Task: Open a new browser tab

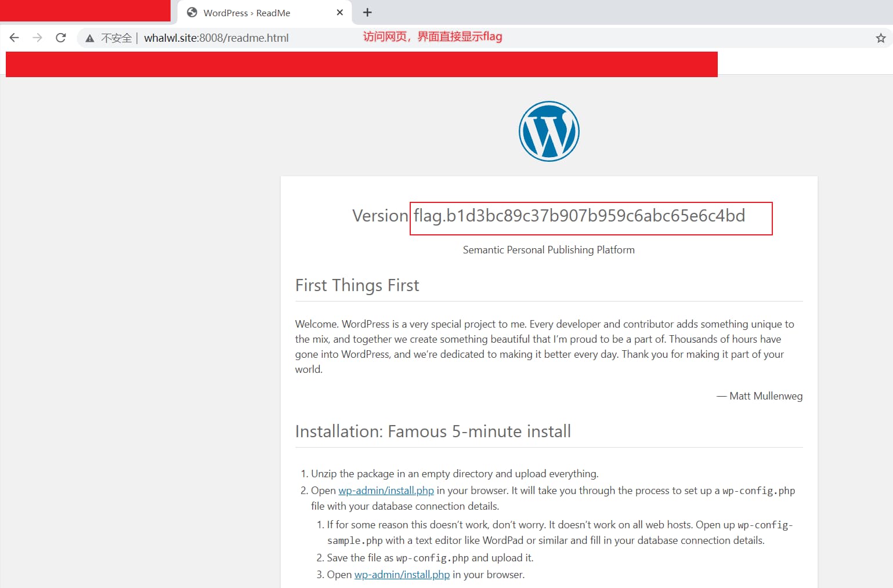Action: (367, 12)
